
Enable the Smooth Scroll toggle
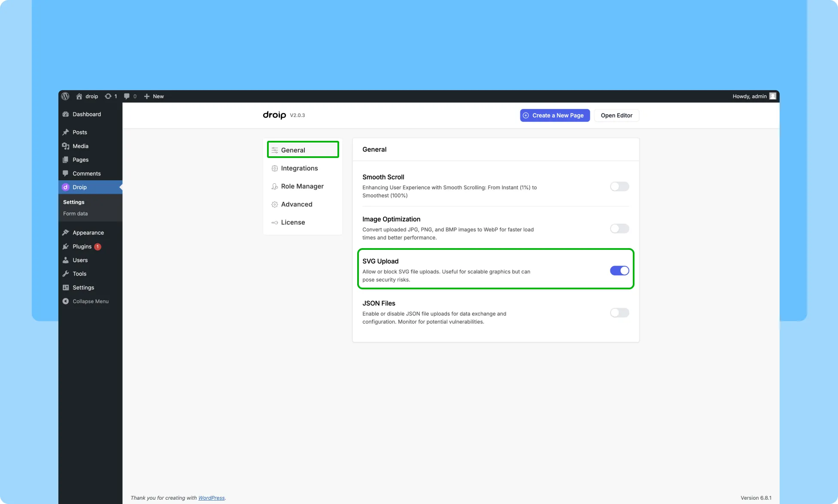pos(619,186)
